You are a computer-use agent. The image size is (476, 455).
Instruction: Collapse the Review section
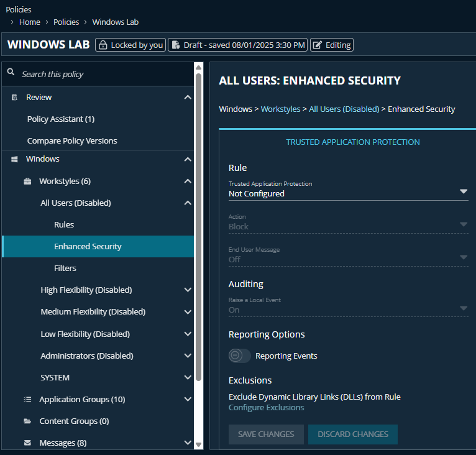[188, 98]
